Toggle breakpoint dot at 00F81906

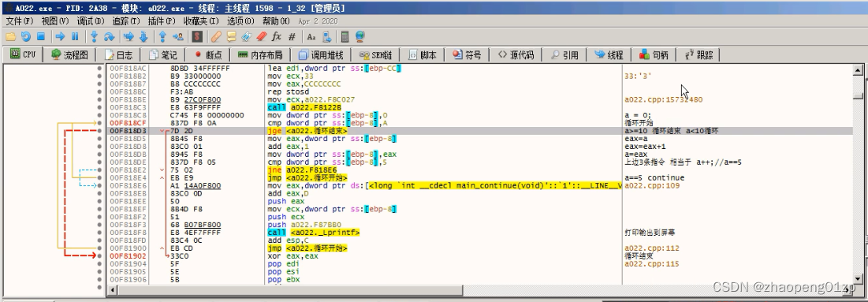tap(99, 279)
